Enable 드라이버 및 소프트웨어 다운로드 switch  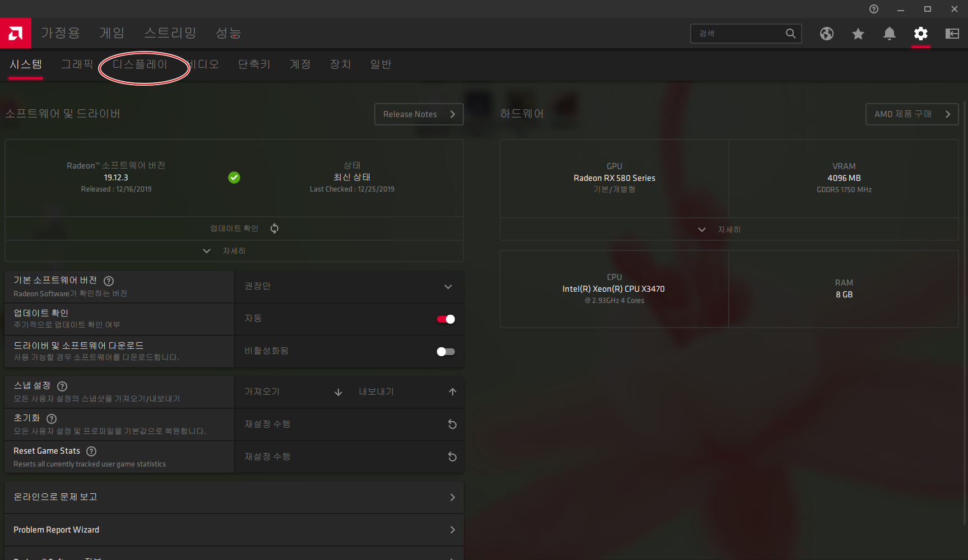[446, 352]
